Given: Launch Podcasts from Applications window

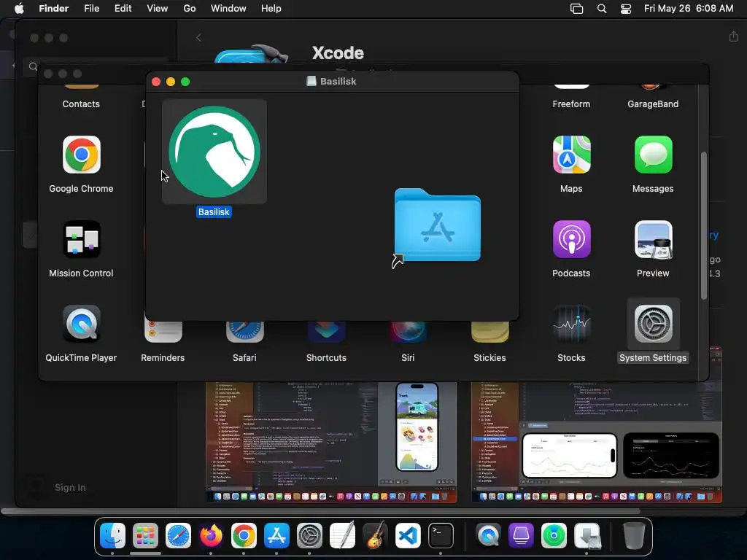Looking at the screenshot, I should point(571,239).
